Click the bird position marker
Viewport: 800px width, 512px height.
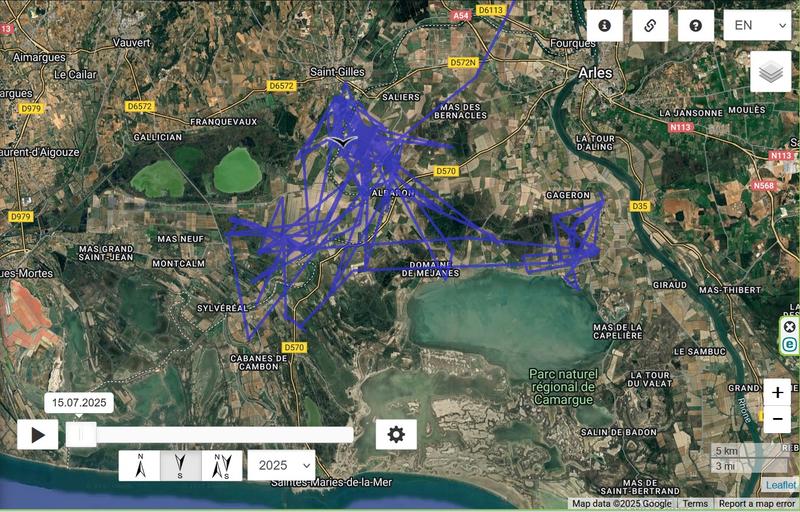click(x=342, y=141)
